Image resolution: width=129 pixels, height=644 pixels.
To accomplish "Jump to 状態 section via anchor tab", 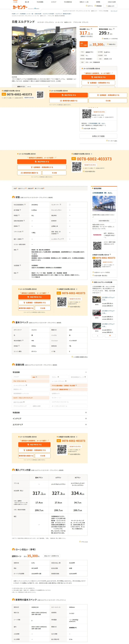I will (x=15, y=188).
